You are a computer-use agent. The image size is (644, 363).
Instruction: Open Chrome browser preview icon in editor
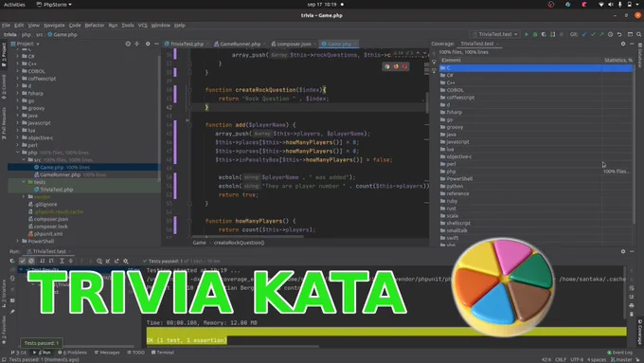pos(387,66)
